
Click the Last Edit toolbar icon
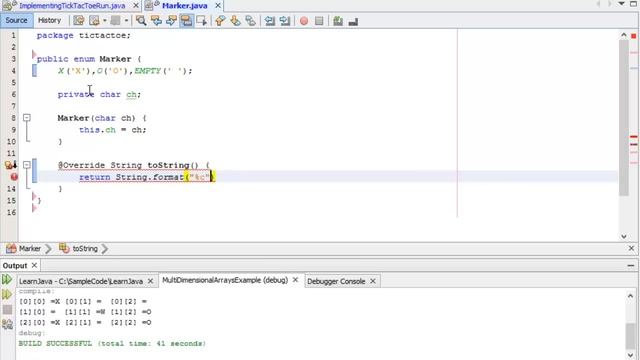78,21
